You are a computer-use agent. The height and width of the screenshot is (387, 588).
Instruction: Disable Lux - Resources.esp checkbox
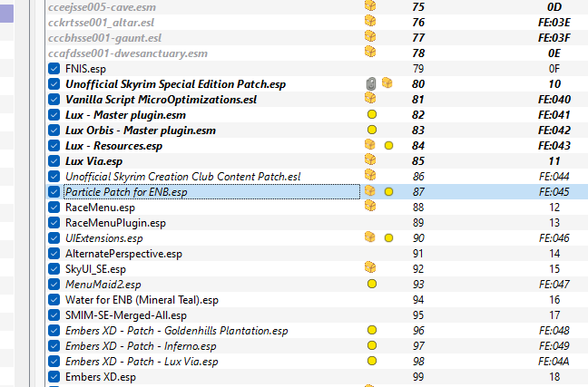pyautogui.click(x=54, y=145)
